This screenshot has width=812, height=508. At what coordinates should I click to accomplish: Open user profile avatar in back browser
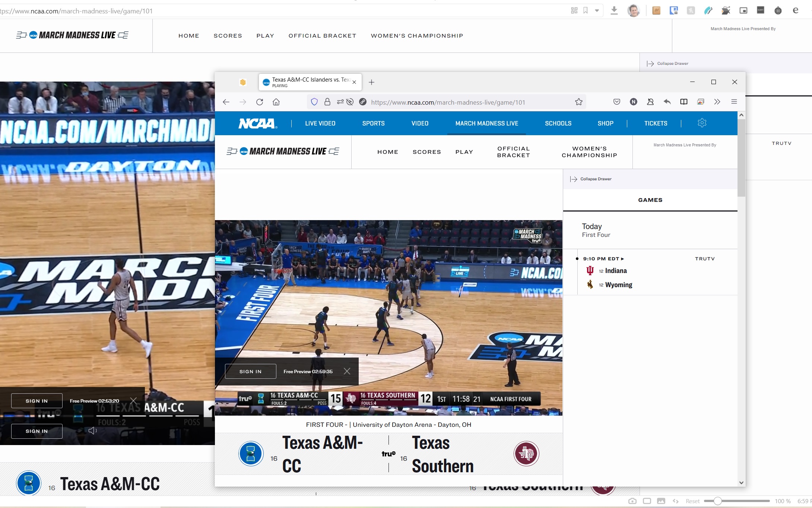[633, 10]
